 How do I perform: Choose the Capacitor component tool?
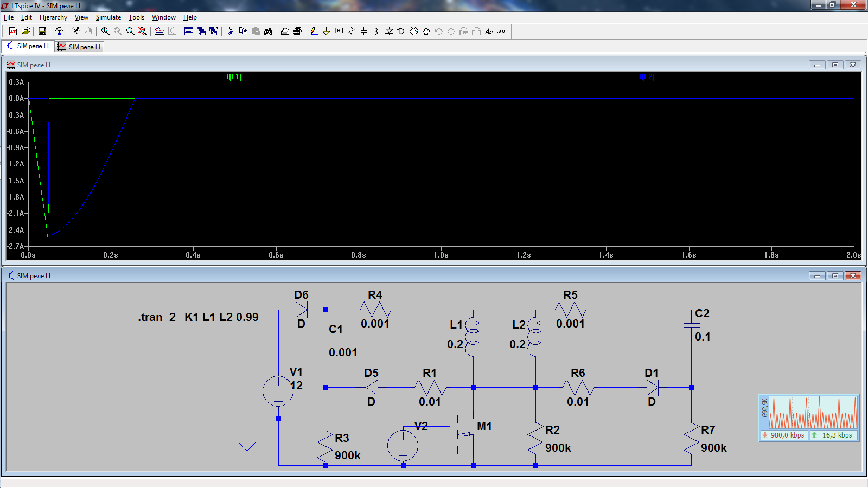363,31
